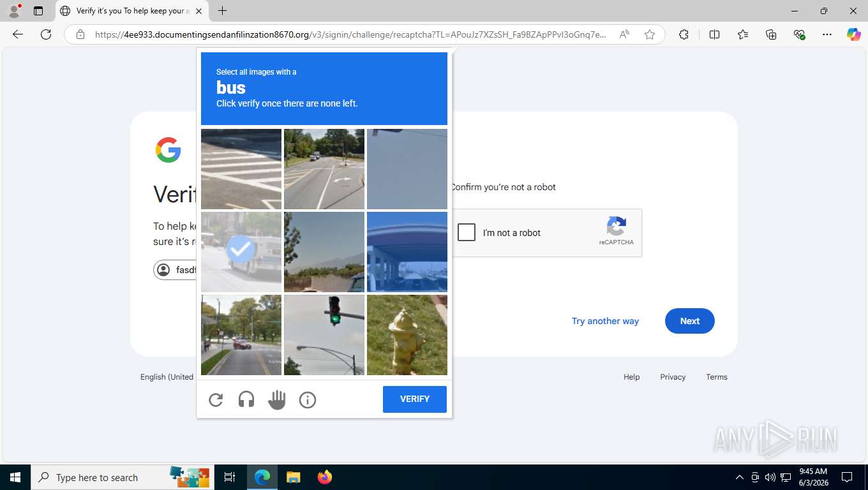Go back to the previous page
The width and height of the screenshot is (868, 490).
tap(18, 34)
